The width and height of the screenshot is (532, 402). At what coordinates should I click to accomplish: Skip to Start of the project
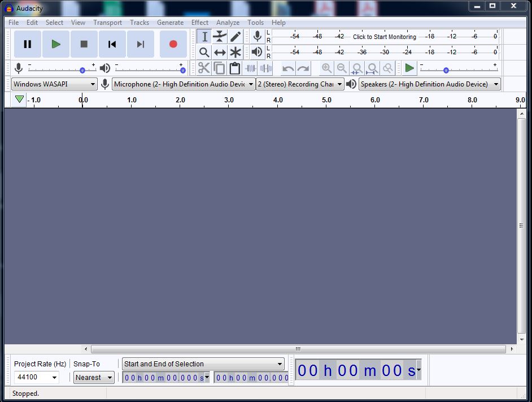pyautogui.click(x=112, y=44)
